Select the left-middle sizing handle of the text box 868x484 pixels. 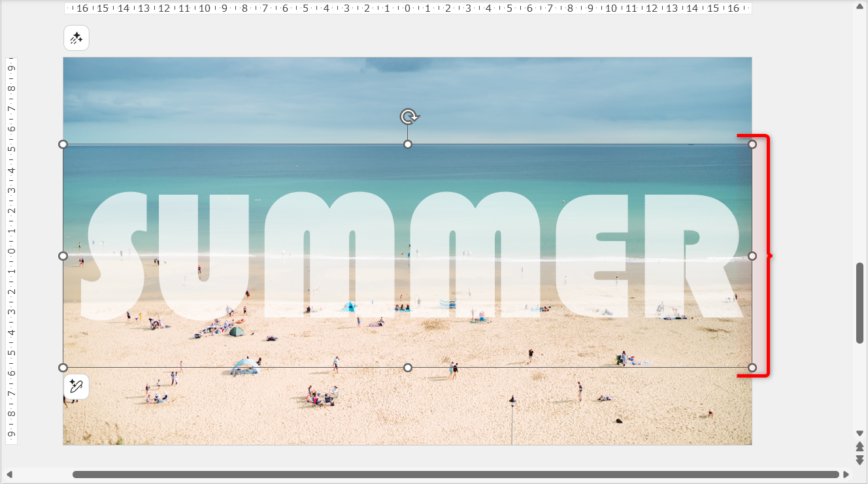(63, 256)
